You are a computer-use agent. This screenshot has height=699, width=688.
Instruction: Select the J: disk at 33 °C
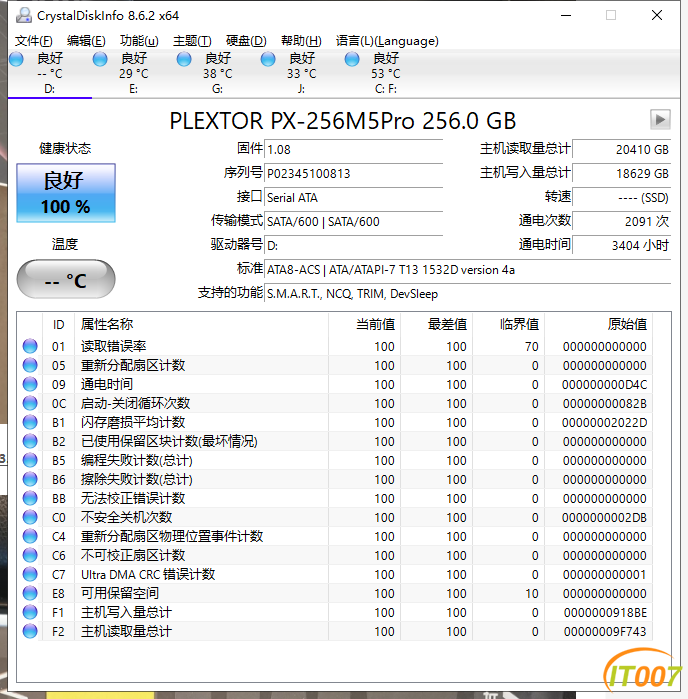coord(301,74)
